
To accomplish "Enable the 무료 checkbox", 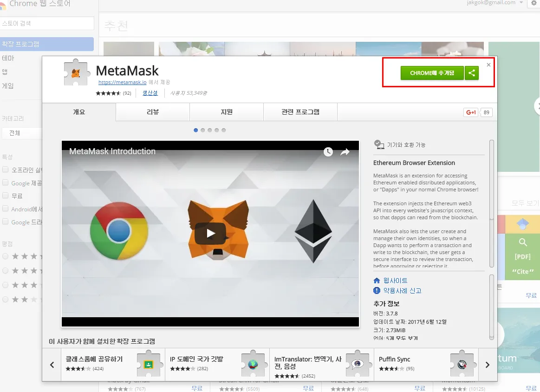I will point(5,196).
